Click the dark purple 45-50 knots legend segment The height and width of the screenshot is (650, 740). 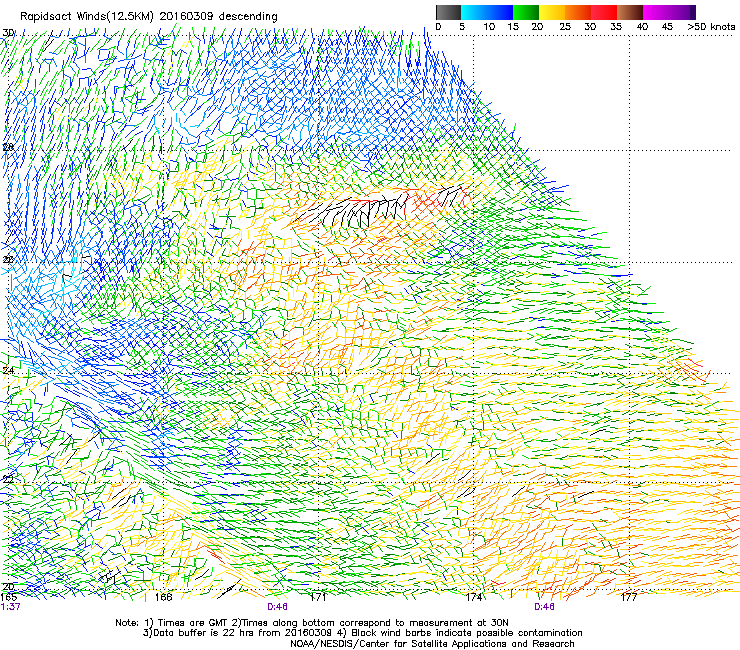682,12
